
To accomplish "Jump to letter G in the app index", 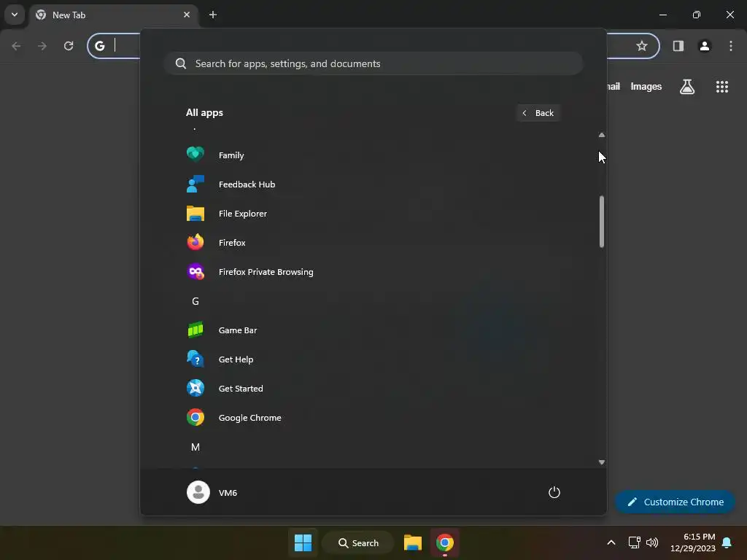I will (196, 301).
